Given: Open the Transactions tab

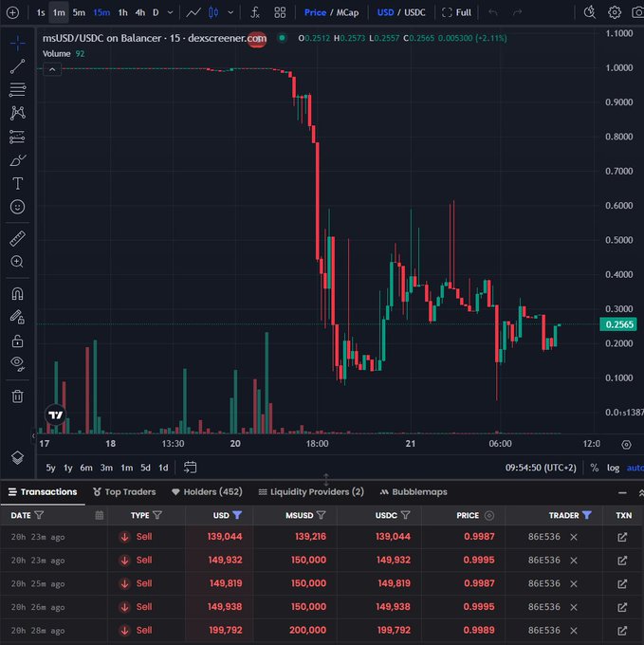Looking at the screenshot, I should [x=43, y=492].
